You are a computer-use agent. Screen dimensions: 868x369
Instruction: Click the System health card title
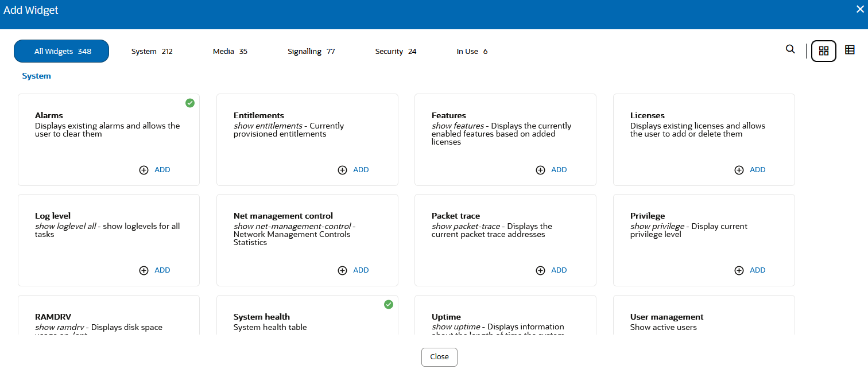[262, 317]
